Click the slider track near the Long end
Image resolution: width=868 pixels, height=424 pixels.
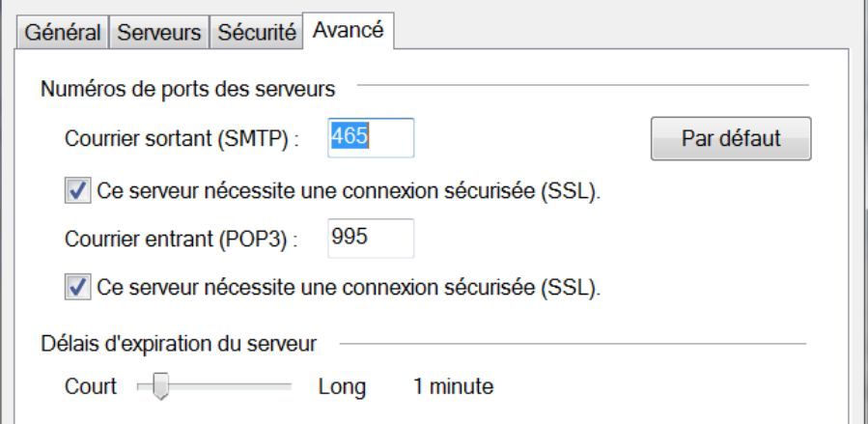tap(280, 387)
